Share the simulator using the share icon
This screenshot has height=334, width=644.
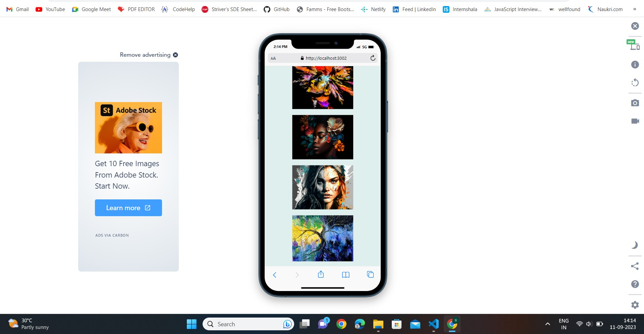pyautogui.click(x=635, y=266)
